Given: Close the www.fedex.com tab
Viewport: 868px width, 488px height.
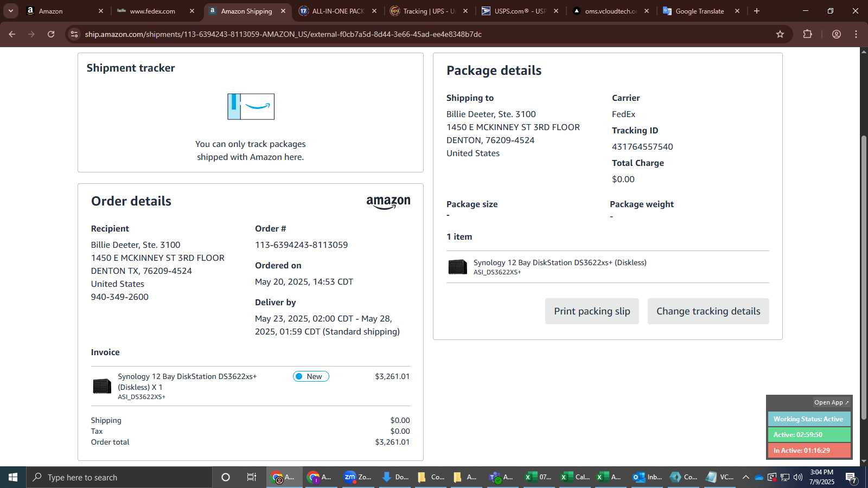Looking at the screenshot, I should 192,11.
